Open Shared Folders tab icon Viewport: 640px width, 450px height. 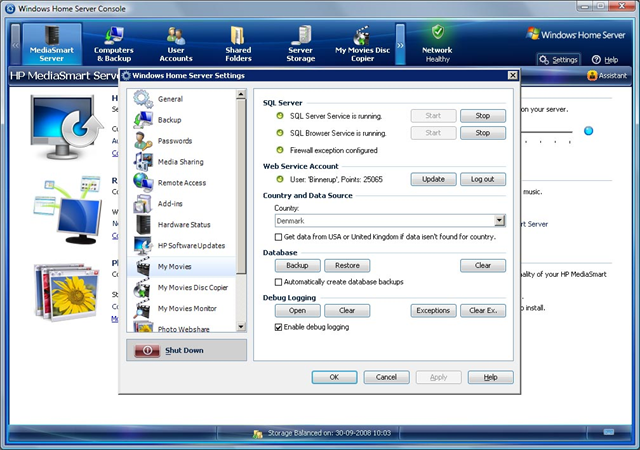tap(238, 36)
